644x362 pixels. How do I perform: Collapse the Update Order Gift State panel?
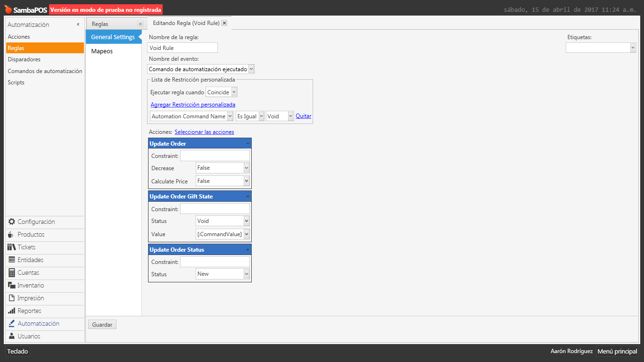click(x=248, y=197)
